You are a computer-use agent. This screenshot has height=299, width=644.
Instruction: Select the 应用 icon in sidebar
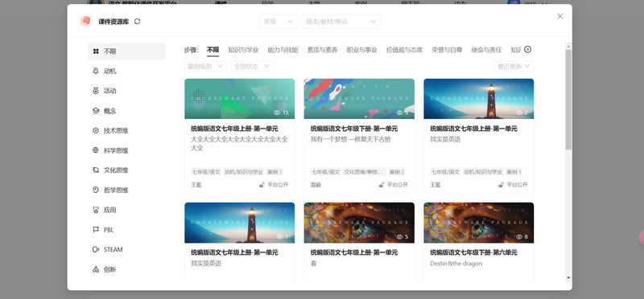coord(96,210)
